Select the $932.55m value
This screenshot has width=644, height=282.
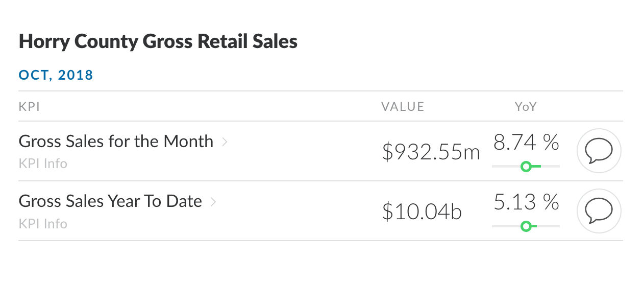pyautogui.click(x=431, y=152)
